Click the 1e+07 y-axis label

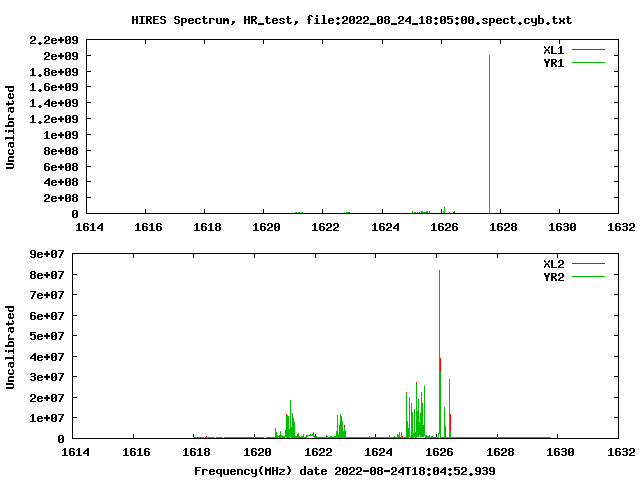[47, 418]
